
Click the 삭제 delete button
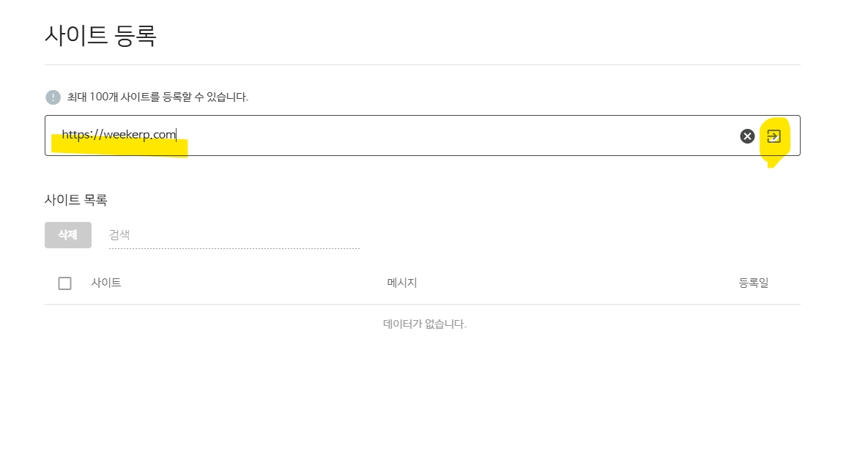pos(67,234)
